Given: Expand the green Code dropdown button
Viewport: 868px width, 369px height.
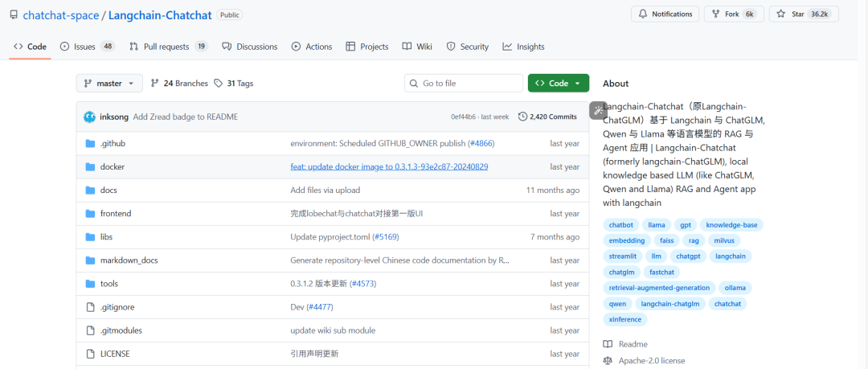Looking at the screenshot, I should 559,83.
